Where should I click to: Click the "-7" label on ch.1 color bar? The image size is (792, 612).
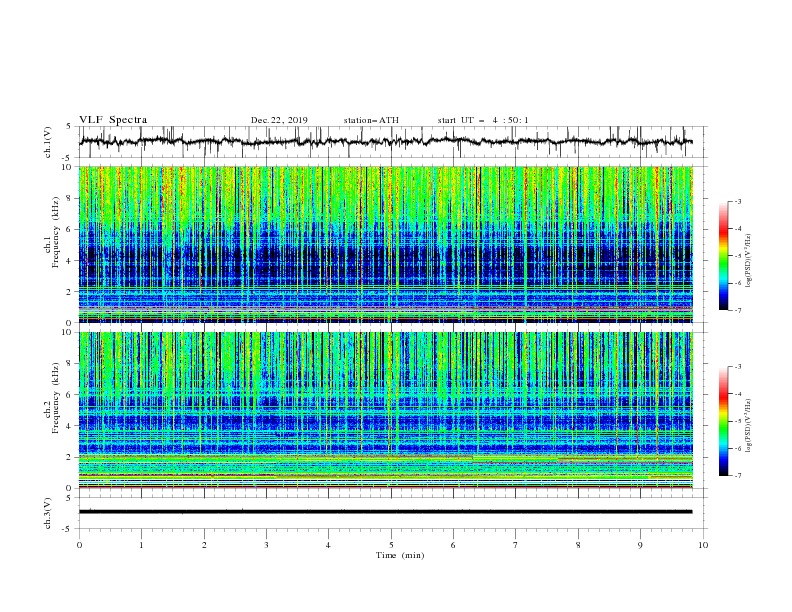click(x=738, y=310)
